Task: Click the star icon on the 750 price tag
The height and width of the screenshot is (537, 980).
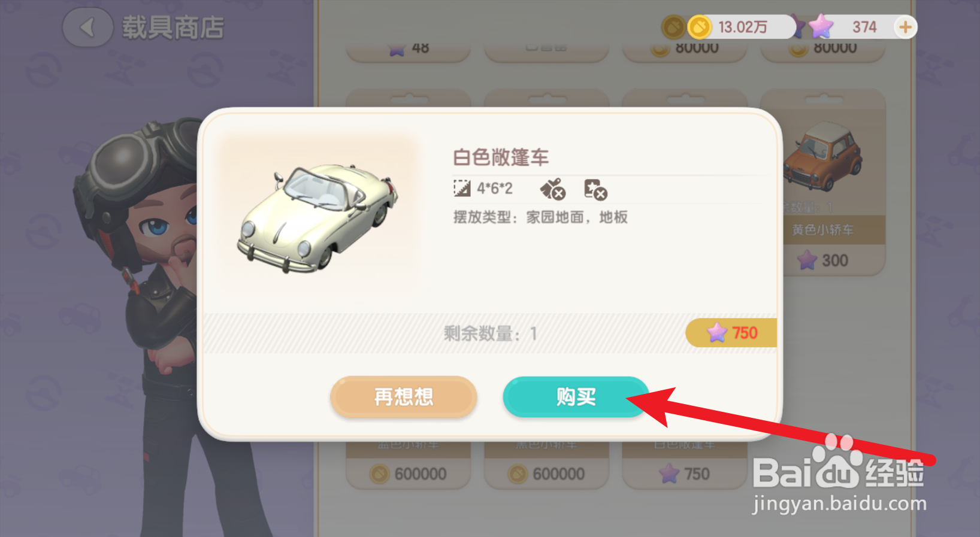Action: tap(717, 332)
